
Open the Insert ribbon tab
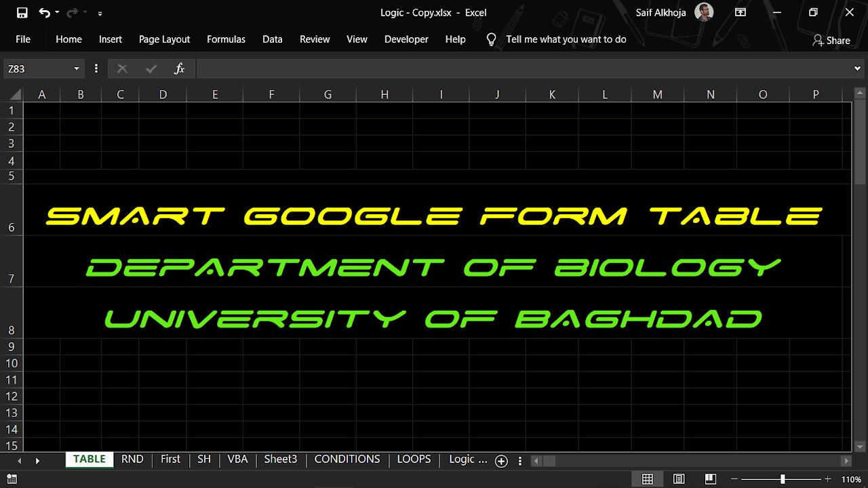(x=111, y=39)
